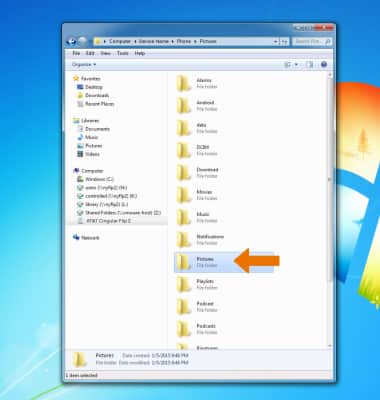Viewport: 380px width, 400px height.
Task: Select the DCIM folder icon
Action: coord(184,150)
